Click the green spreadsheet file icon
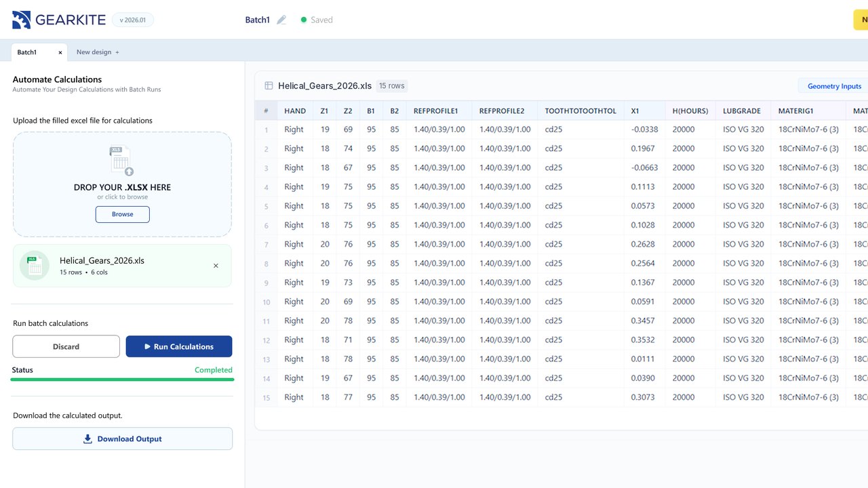The image size is (868, 488). click(x=35, y=266)
